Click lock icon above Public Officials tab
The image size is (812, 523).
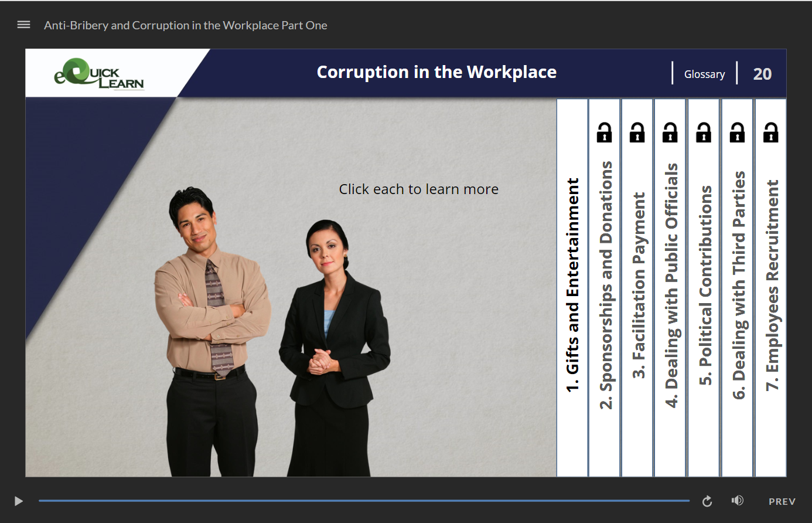[670, 133]
